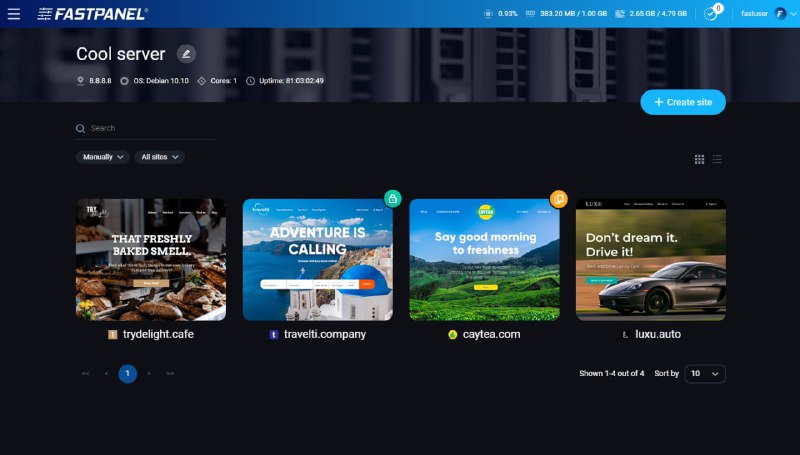Screen dimensions: 800x455
Task: Open the luxu.auto site link
Action: click(x=657, y=334)
